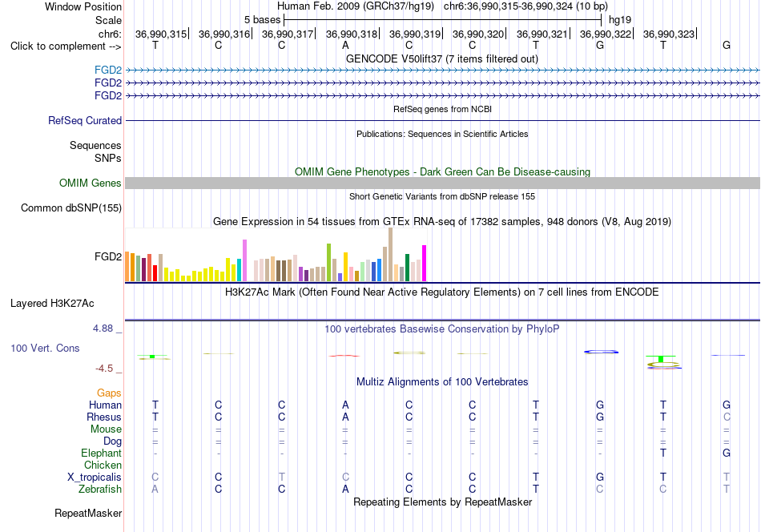Open the light-blue FGD2 GENCODE transcript label
Viewport: 761px width, 532px height.
pos(108,71)
